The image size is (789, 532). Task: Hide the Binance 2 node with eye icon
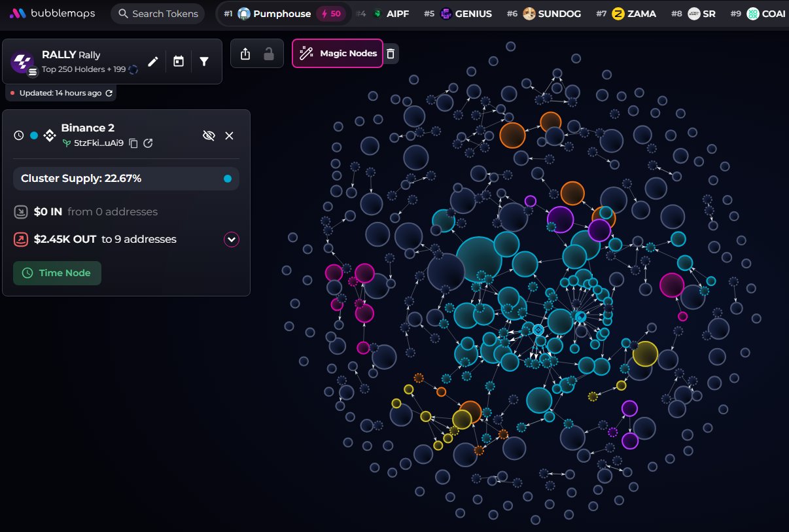coord(209,135)
